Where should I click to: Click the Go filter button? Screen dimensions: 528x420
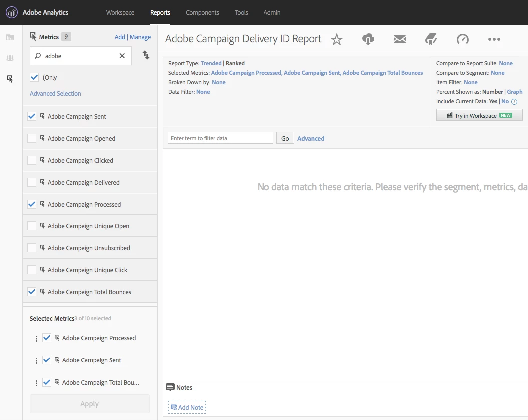pos(285,138)
